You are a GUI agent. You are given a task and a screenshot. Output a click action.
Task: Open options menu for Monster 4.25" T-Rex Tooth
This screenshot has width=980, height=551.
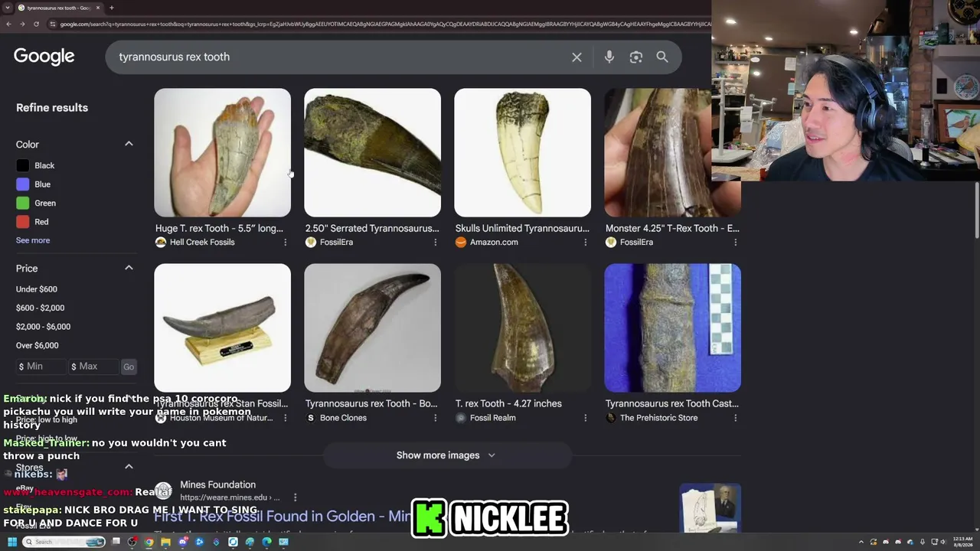(736, 243)
